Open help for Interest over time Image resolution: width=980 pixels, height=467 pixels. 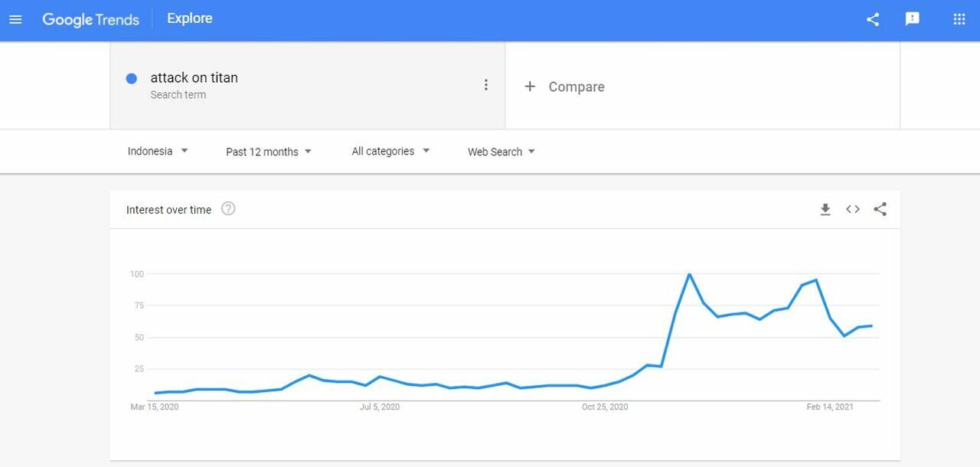(x=228, y=208)
